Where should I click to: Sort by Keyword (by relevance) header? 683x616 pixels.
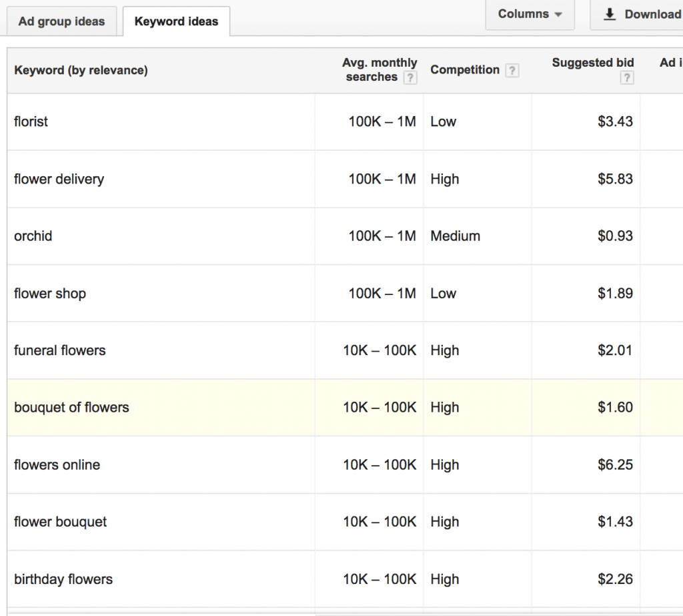click(x=81, y=70)
